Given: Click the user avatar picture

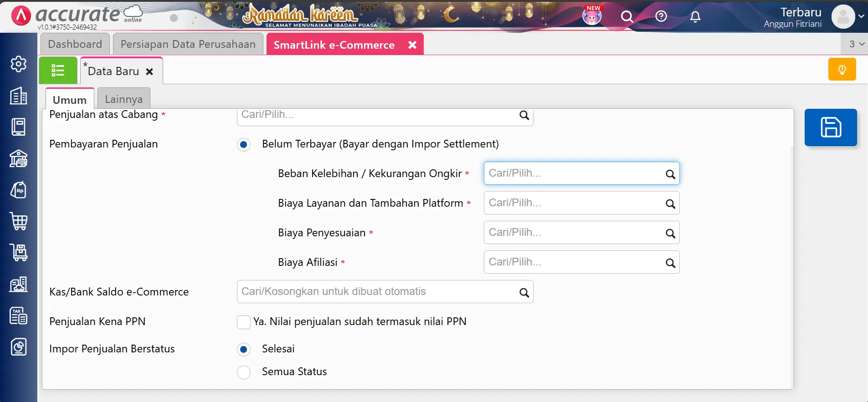Looking at the screenshot, I should point(843,17).
